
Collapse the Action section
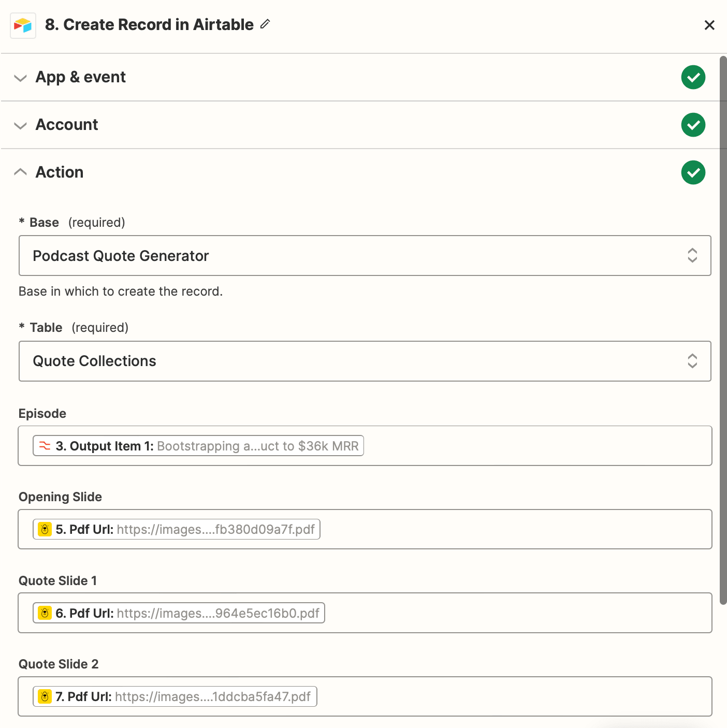pos(20,171)
